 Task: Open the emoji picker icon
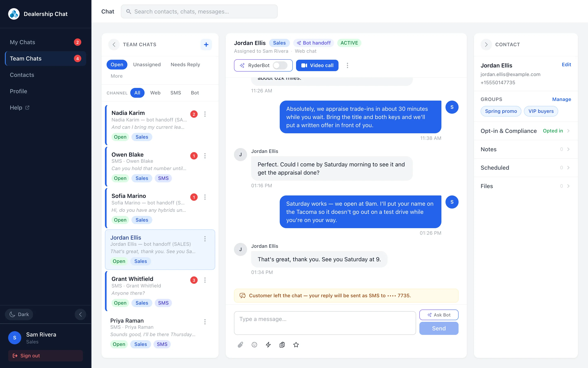(x=254, y=345)
